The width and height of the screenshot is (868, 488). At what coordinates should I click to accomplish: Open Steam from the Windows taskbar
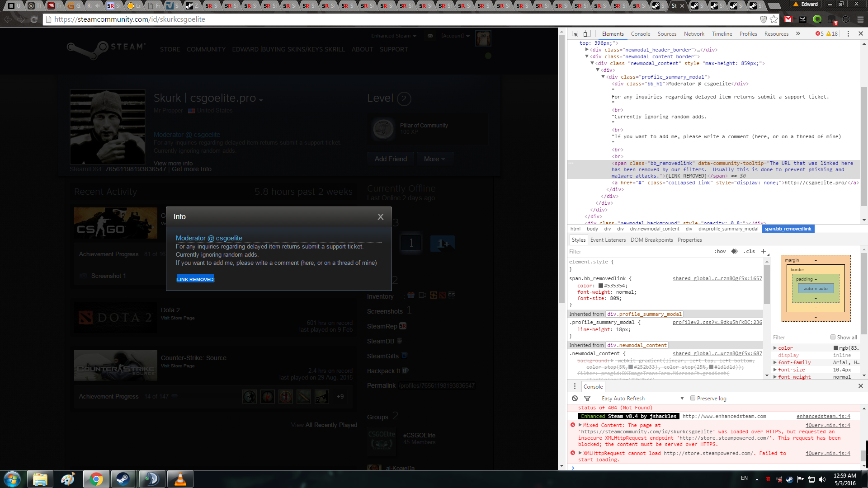[123, 479]
